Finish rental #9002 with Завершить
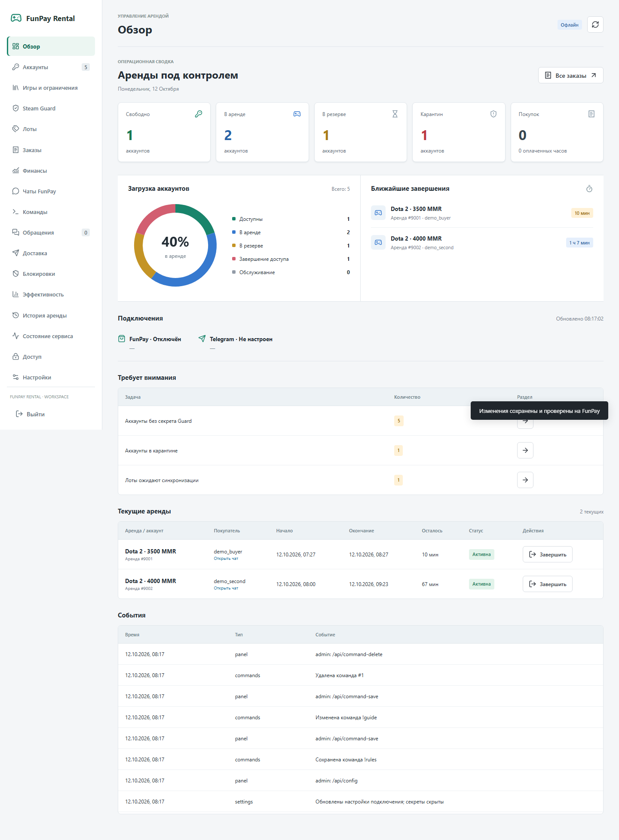619x840 pixels. pyautogui.click(x=548, y=584)
